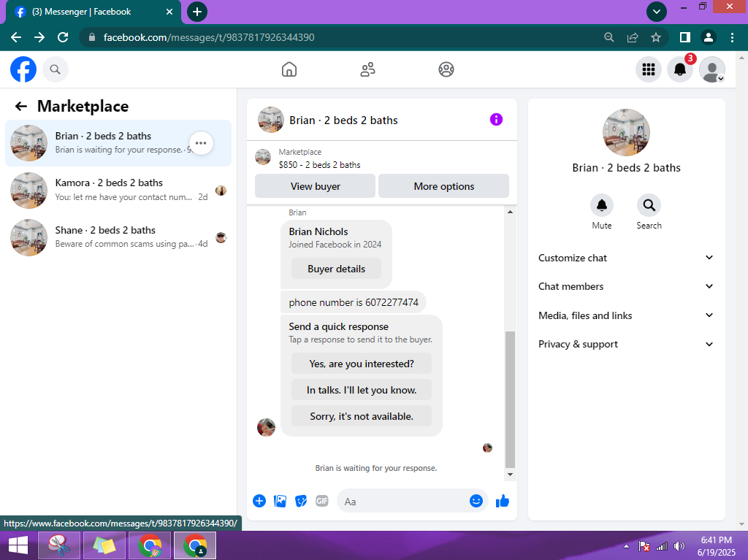Viewport: 748px width, 560px height.
Task: Open the Shane · 2 beds 2 baths conversation
Action: point(118,237)
